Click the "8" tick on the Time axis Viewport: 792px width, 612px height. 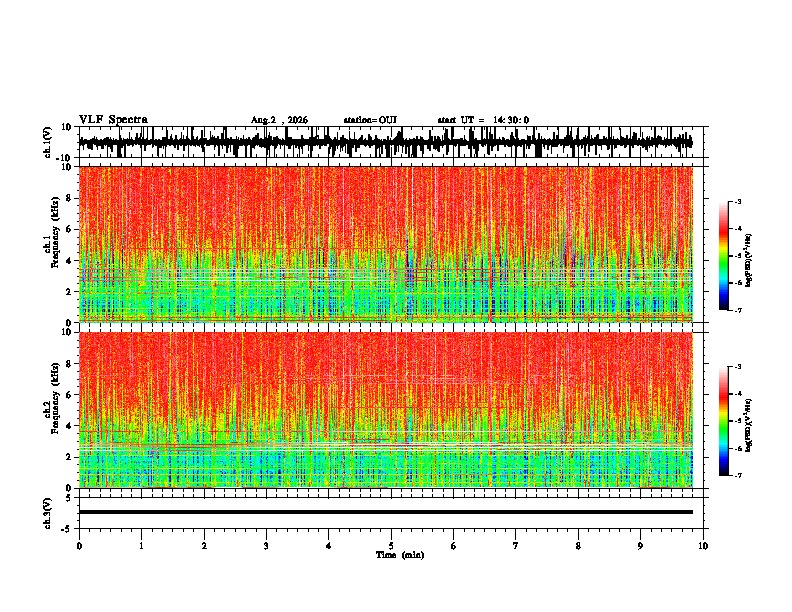pos(578,546)
